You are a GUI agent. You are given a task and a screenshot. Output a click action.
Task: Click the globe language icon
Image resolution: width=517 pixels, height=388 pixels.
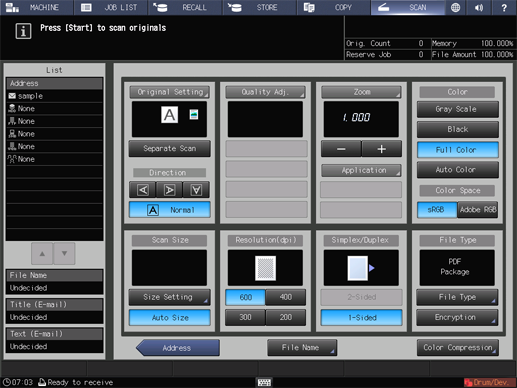(455, 7)
